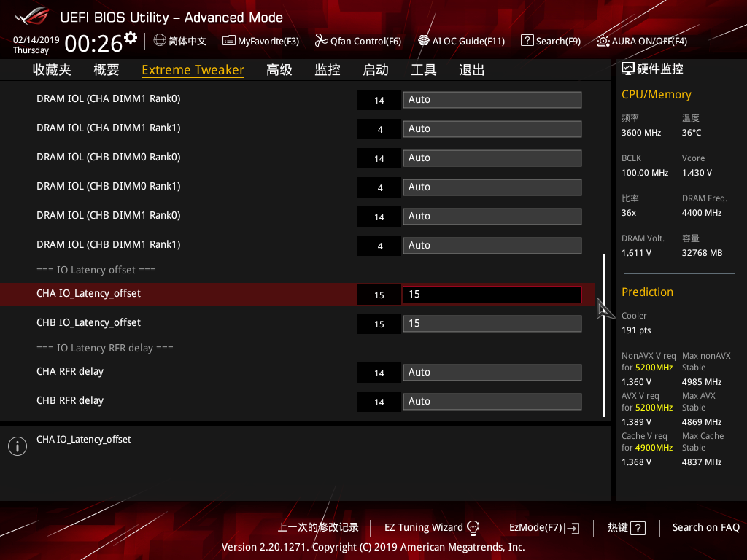Open the 监控 monitoring tab
The width and height of the screenshot is (747, 560).
click(327, 69)
